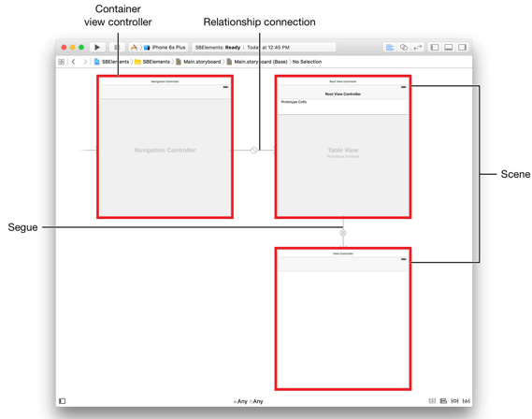Select the View Controller scene at the bottom
The image size is (532, 419).
coord(343,319)
